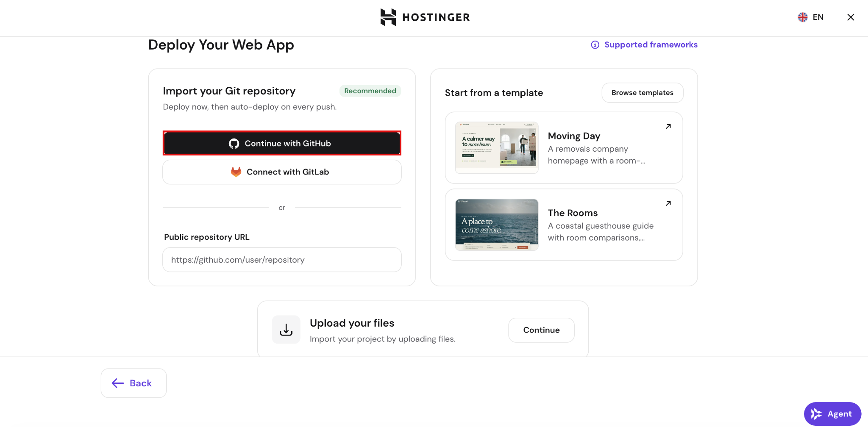Click The Rooms title text
This screenshot has width=868, height=427.
point(573,213)
